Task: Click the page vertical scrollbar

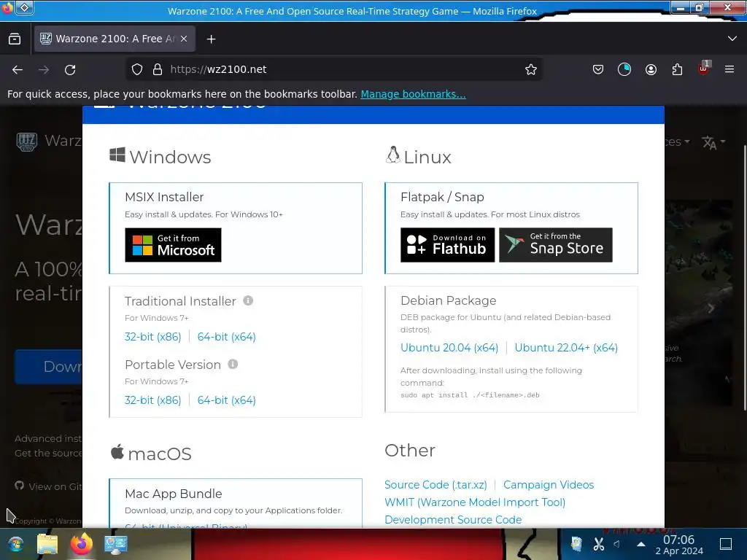Action: point(744,279)
